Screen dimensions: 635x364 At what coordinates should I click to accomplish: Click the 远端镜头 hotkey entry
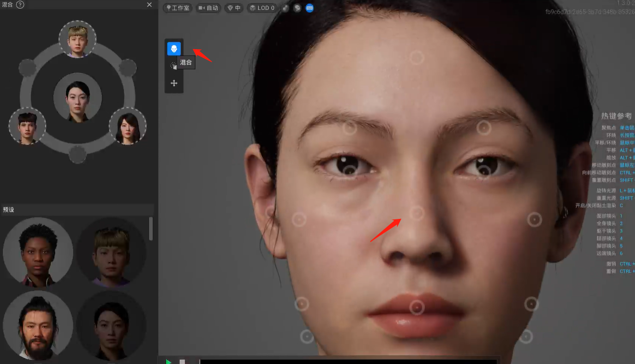pos(609,254)
